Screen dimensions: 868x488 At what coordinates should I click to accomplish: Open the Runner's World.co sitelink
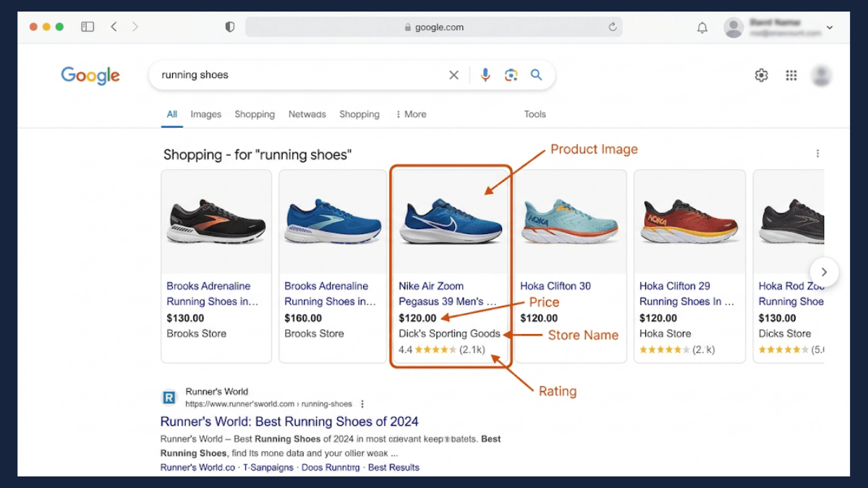[x=197, y=468]
